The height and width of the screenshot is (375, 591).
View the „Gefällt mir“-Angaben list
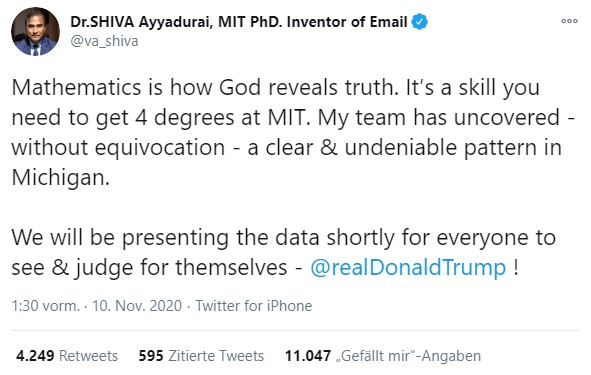pos(408,355)
